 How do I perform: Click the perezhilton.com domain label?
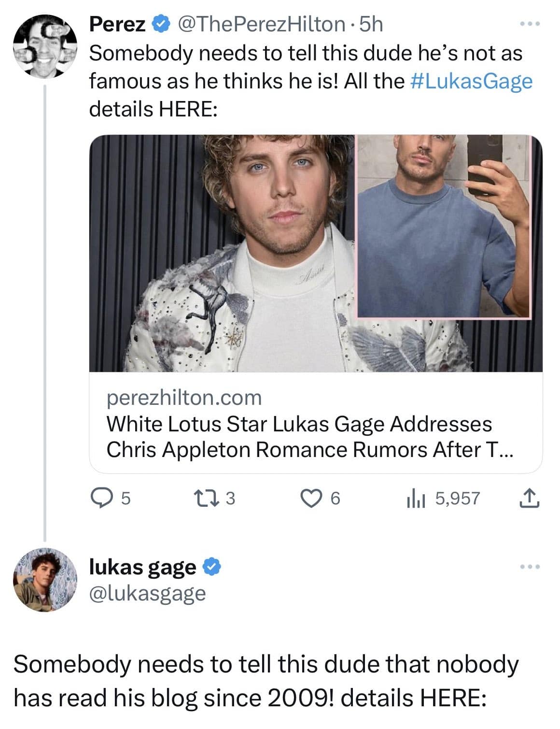[x=184, y=398]
